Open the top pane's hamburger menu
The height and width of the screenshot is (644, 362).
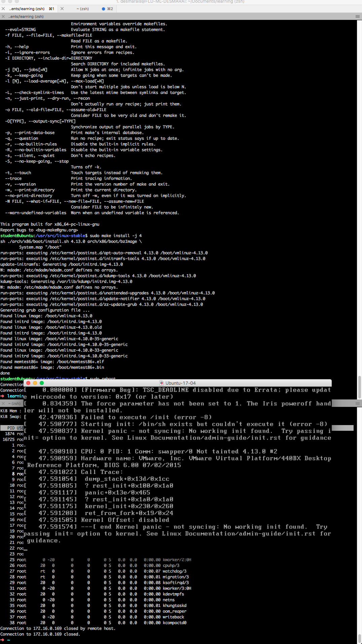tap(358, 17)
